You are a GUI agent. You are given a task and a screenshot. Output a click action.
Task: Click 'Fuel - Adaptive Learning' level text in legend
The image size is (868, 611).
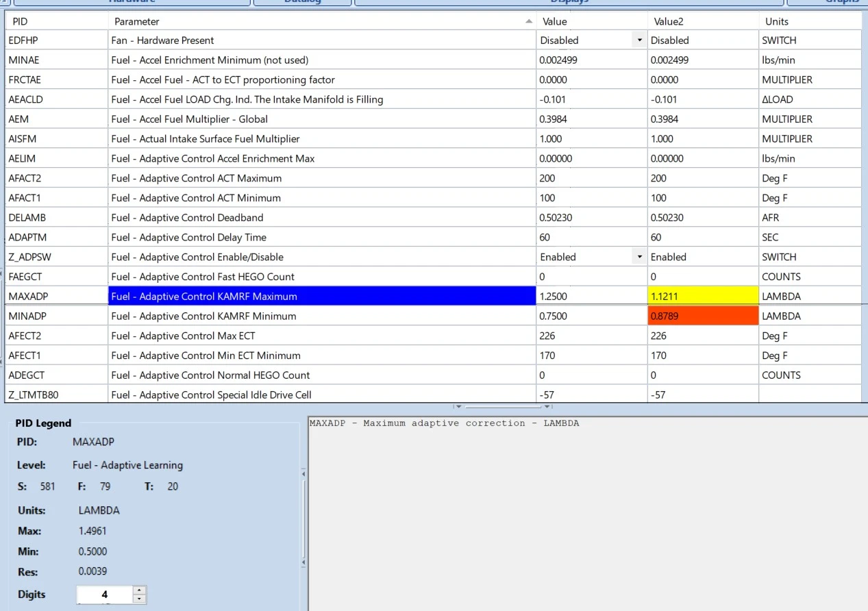[x=127, y=465]
